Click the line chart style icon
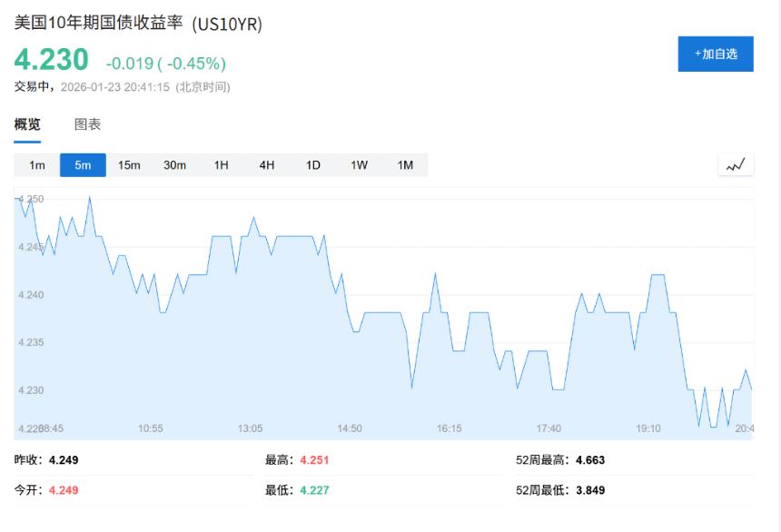 [x=736, y=164]
